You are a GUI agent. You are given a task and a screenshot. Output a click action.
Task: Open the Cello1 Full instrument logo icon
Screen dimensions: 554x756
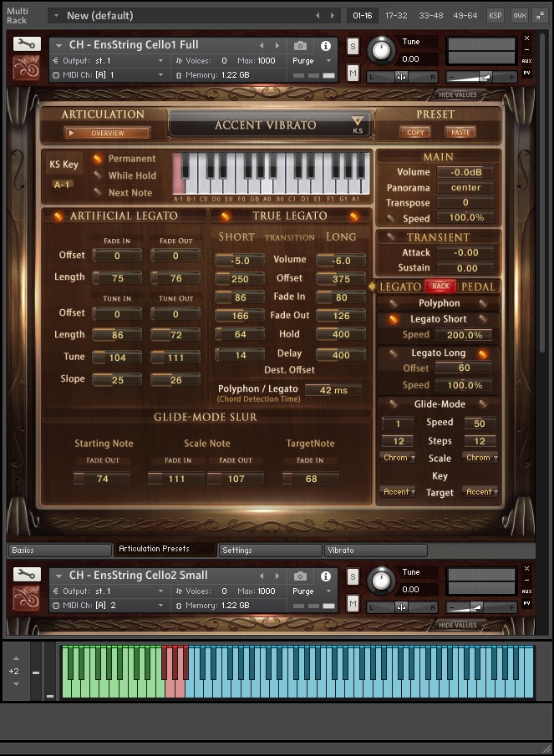(27, 68)
